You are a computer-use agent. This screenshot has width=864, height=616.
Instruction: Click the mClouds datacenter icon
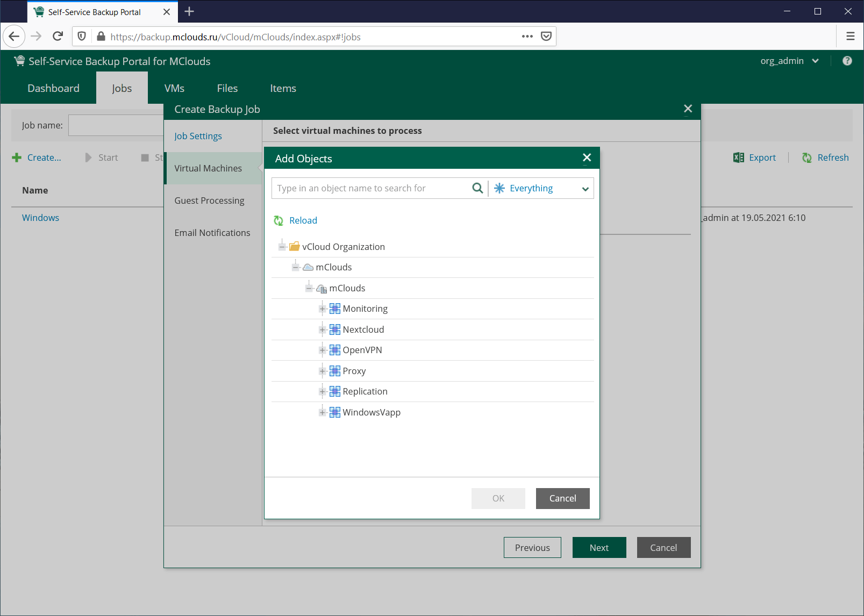pos(322,289)
